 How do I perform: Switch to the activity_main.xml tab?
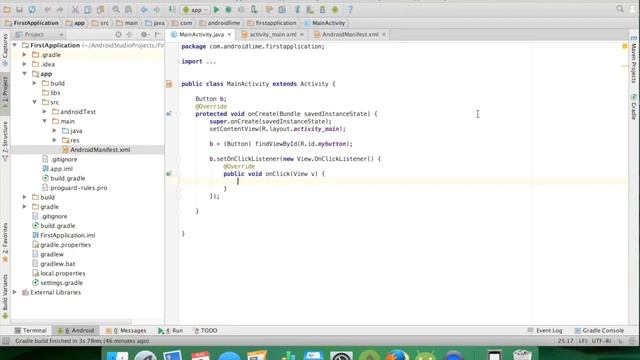(273, 35)
